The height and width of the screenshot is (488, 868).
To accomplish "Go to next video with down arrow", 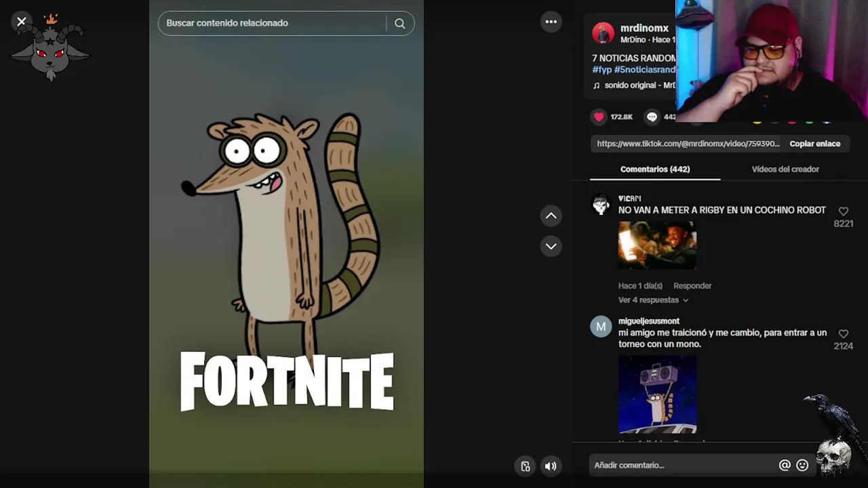I will [551, 246].
